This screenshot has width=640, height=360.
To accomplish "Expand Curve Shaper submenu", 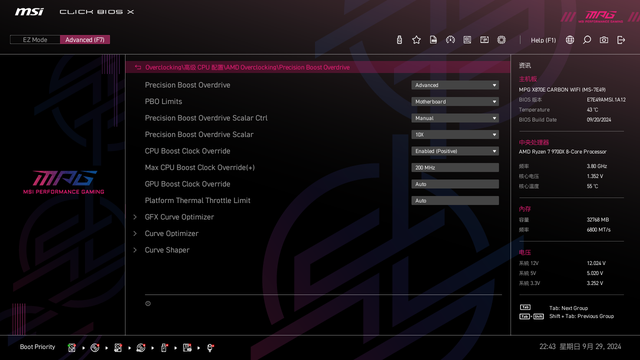I will (167, 250).
